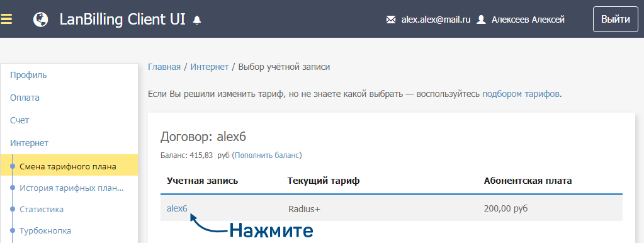
Task: Click Пополнить баланс link
Action: [267, 155]
